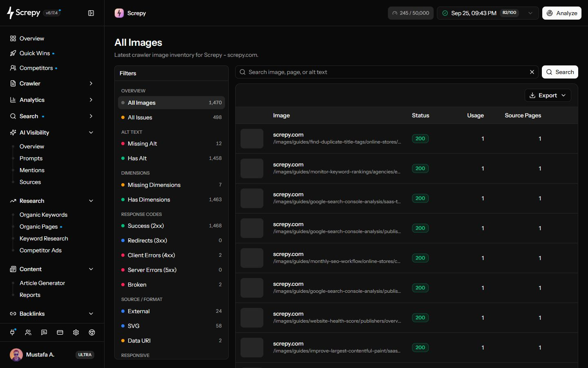Image resolution: width=588 pixels, height=368 pixels.
Task: Click the Screpy project avatar icon
Action: click(x=119, y=13)
